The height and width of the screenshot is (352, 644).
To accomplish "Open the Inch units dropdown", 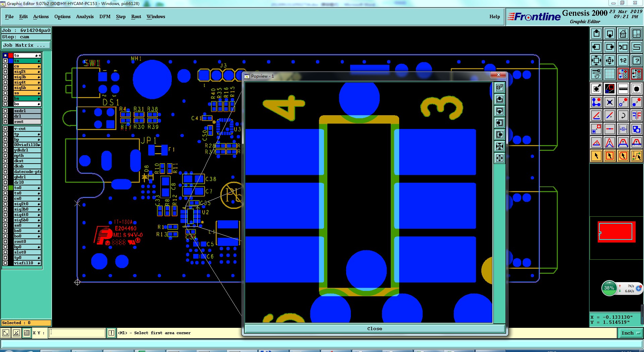I will click(631, 333).
